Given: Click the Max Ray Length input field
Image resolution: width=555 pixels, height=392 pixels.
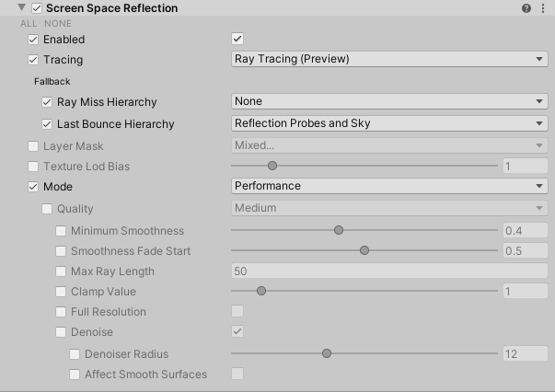Looking at the screenshot, I should pos(388,271).
